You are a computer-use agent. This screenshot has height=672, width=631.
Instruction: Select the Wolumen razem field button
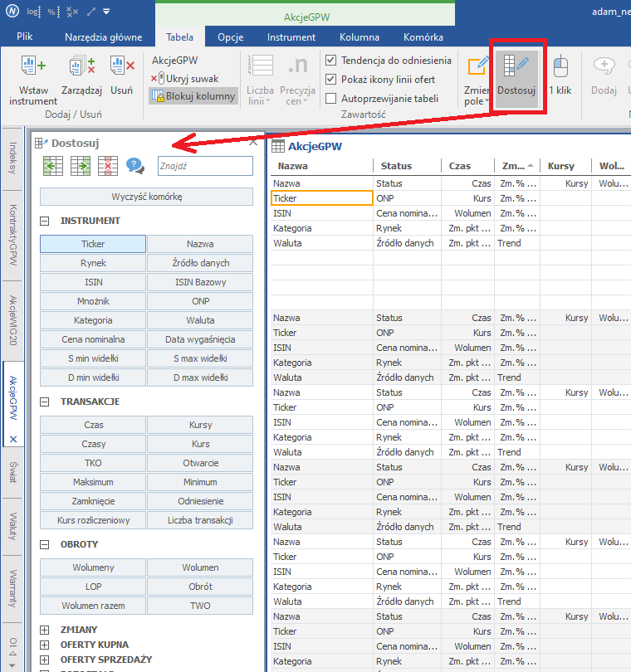point(93,606)
